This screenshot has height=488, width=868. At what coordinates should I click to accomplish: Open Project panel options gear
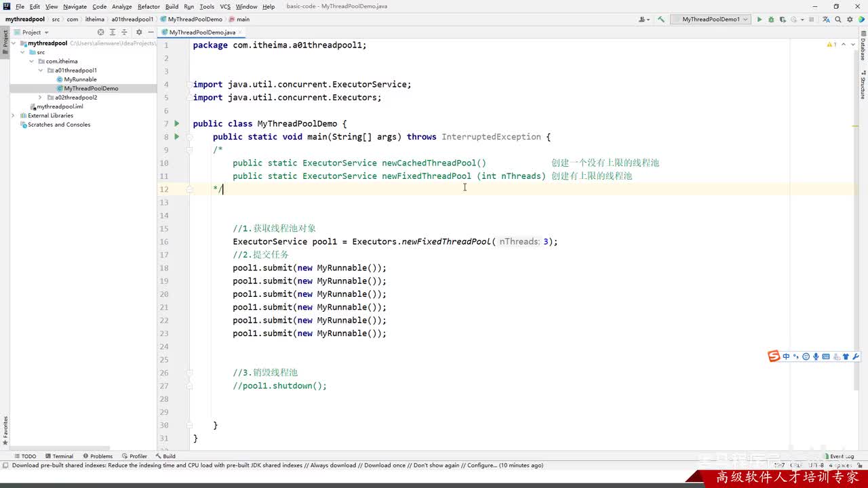click(139, 32)
